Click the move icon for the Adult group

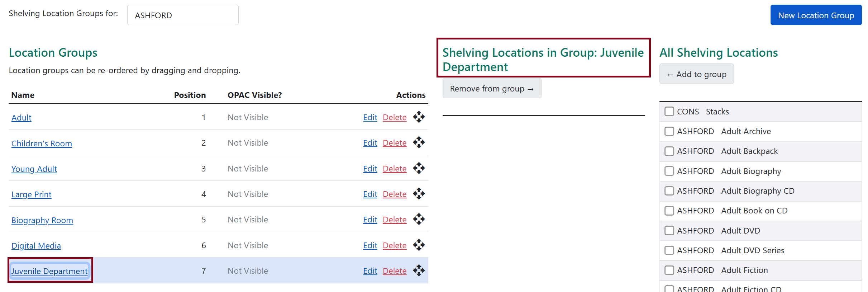coord(419,117)
